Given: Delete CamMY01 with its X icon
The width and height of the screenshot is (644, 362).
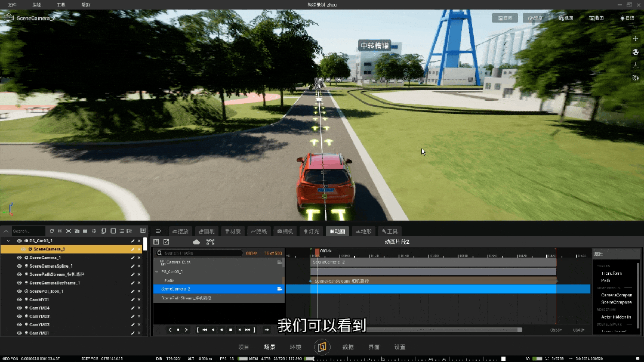Looking at the screenshot, I should (139, 299).
